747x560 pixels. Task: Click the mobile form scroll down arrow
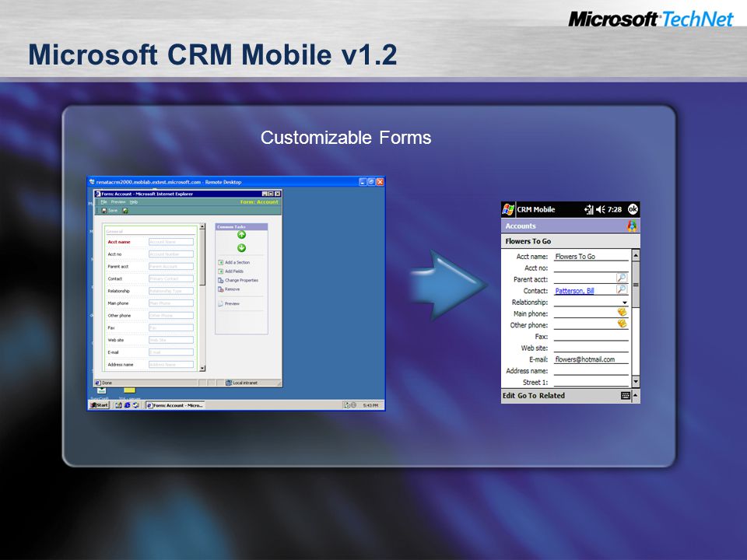tap(636, 382)
